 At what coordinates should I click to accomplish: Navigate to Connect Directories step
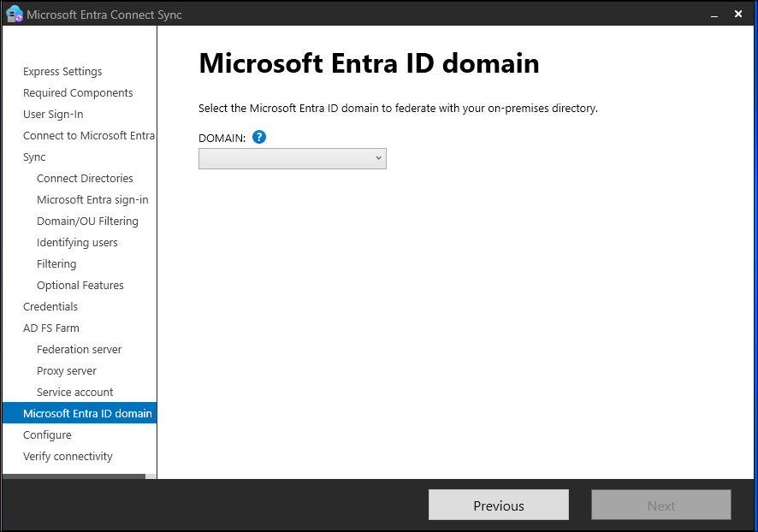85,179
